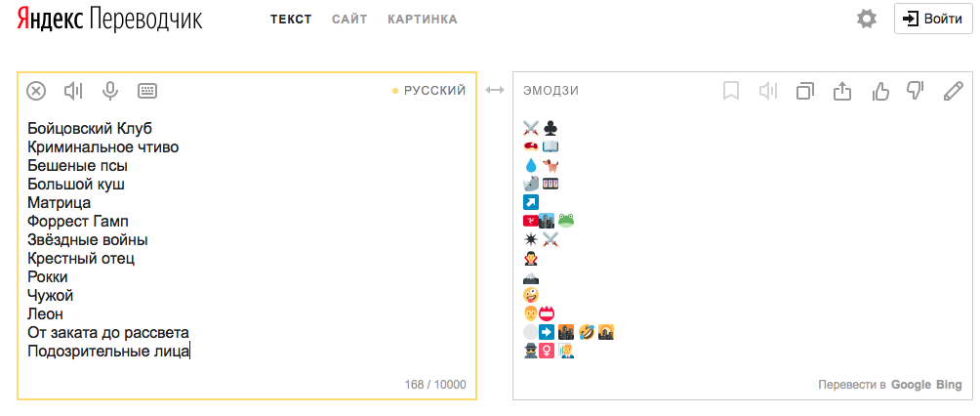Copy the translation to clipboard
Image resolution: width=980 pixels, height=416 pixels.
coord(805,91)
